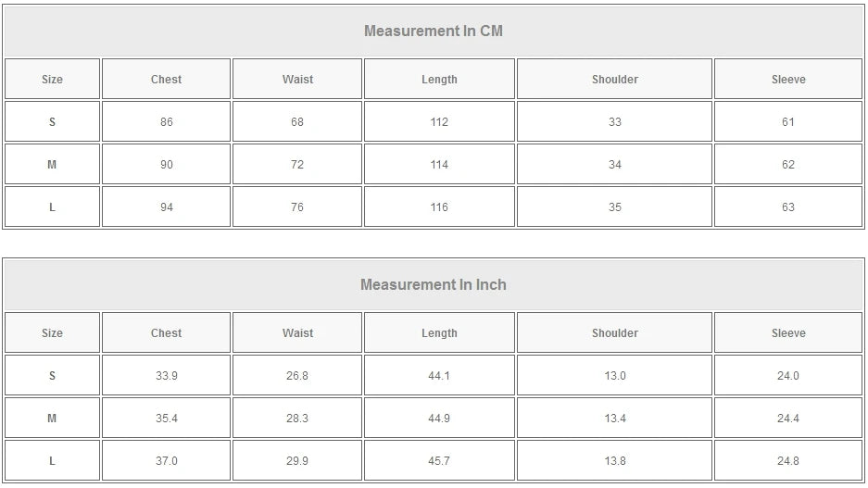
Task: Click the Shoulder header in the CM table
Action: [x=615, y=80]
